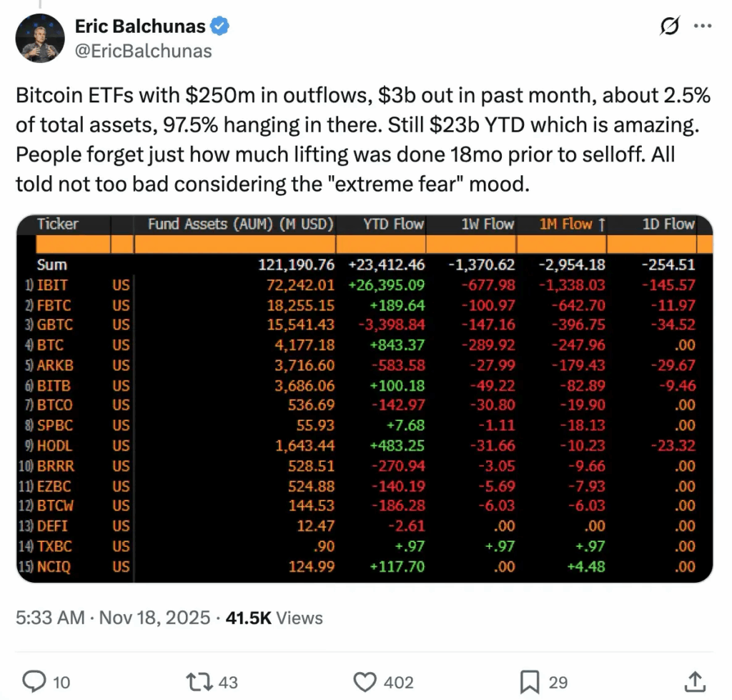Sort by the Ticker column header
Viewport: 732px width, 700px height.
tap(58, 224)
